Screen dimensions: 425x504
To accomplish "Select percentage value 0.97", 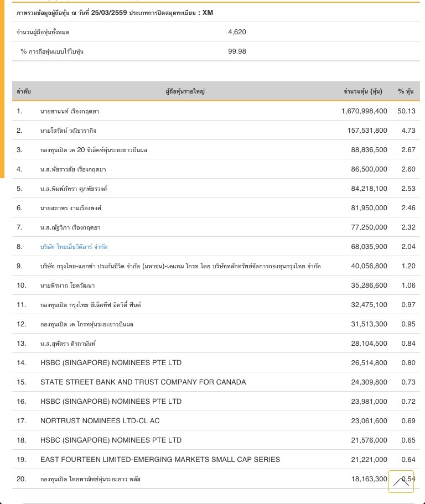I will click(x=408, y=304).
